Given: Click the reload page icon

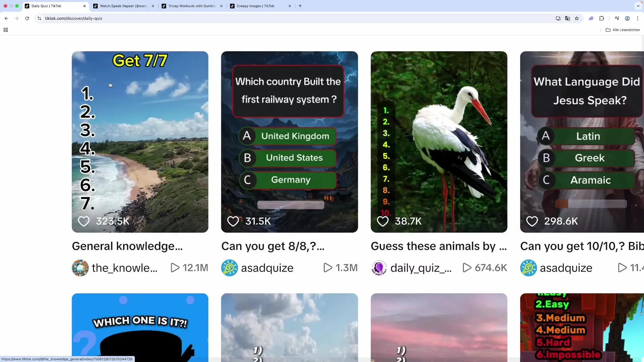Looking at the screenshot, I should coord(27,18).
